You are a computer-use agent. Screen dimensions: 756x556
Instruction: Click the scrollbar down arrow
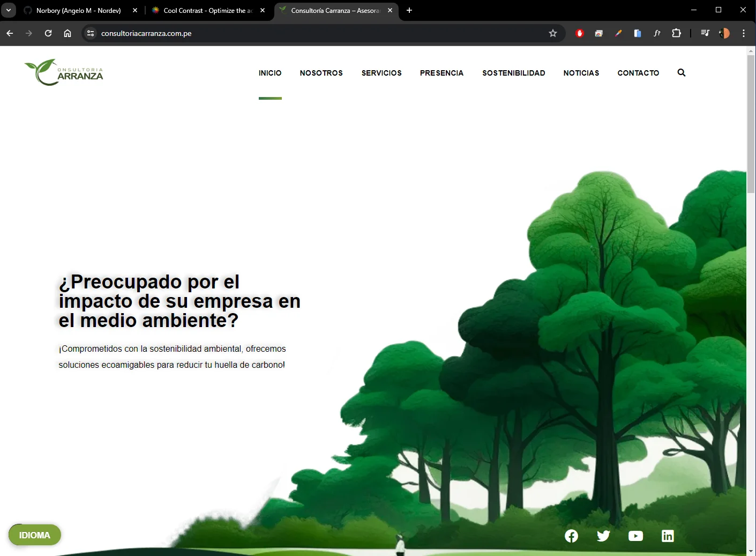(x=751, y=551)
